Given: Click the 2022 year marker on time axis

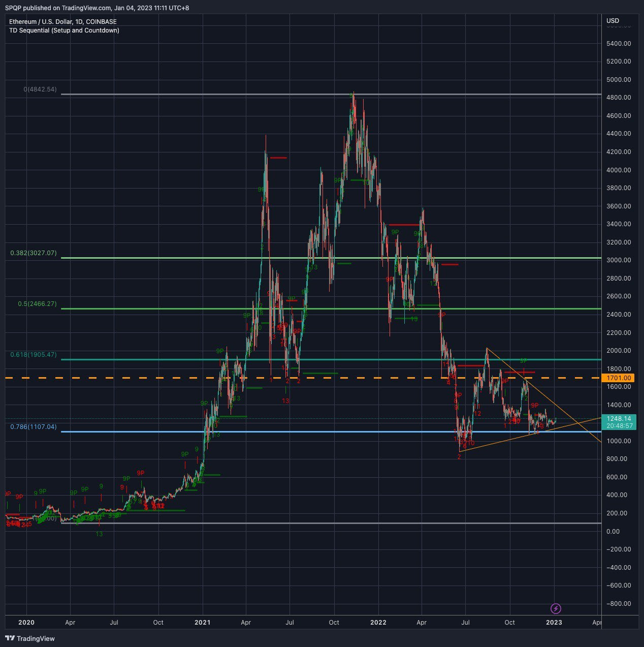Looking at the screenshot, I should (x=378, y=623).
